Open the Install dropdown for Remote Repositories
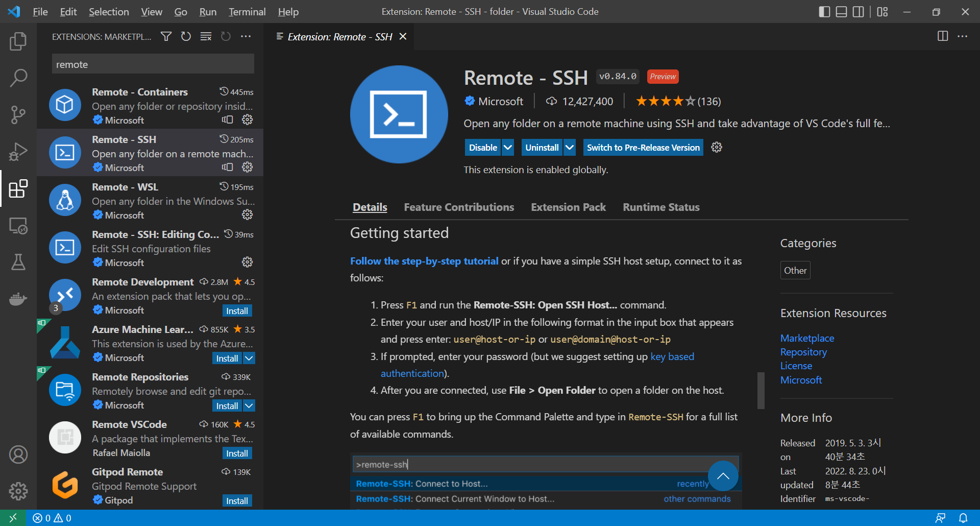The height and width of the screenshot is (526, 980). click(249, 405)
